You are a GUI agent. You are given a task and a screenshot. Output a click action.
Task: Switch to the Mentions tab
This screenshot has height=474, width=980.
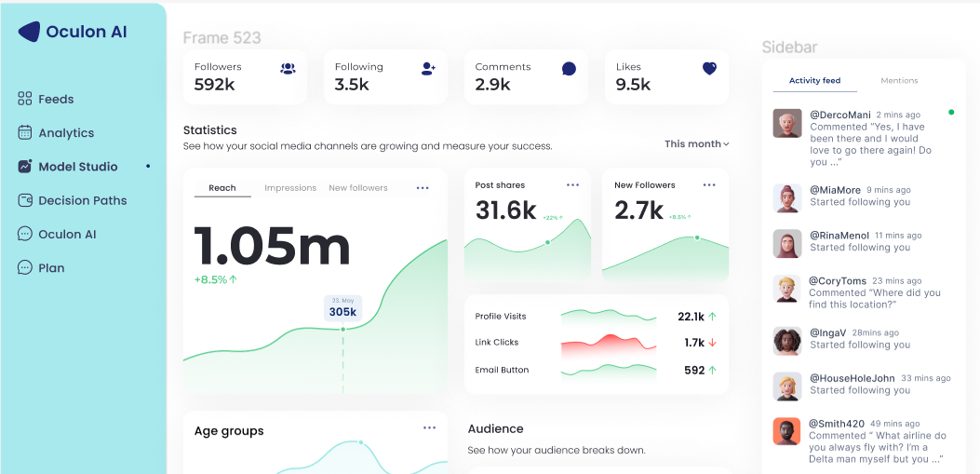point(899,81)
